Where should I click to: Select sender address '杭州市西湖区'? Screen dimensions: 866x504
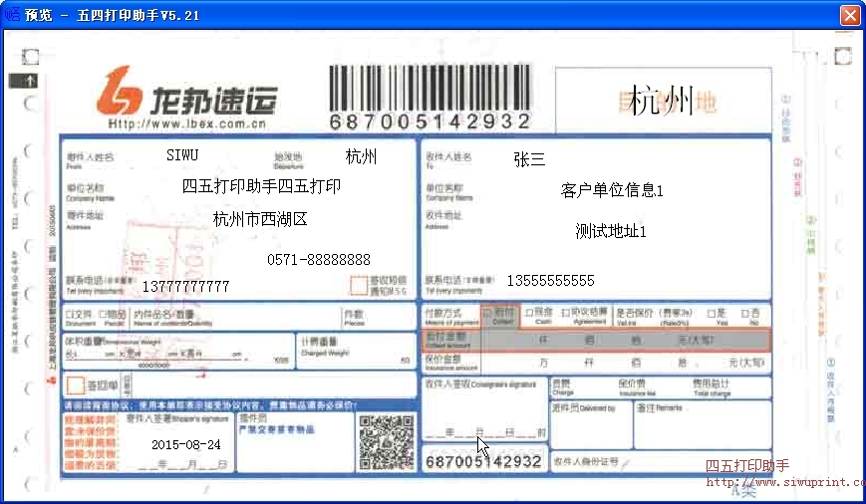tap(260, 219)
